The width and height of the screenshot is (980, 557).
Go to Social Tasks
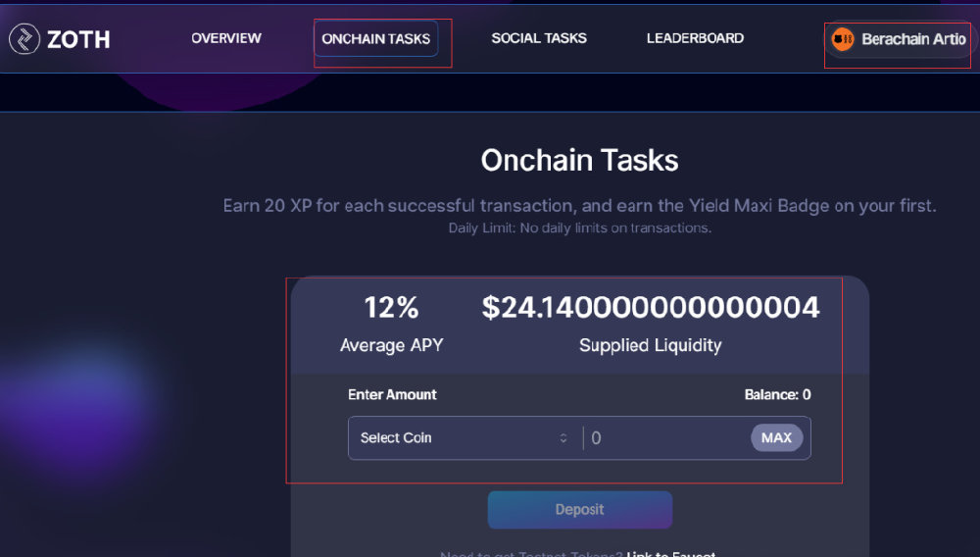tap(539, 38)
